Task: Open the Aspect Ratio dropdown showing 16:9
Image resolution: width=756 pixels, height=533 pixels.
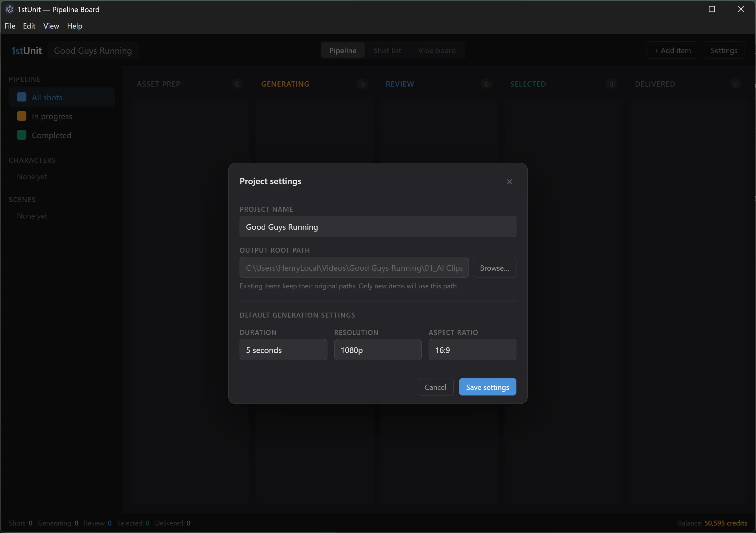Action: click(472, 350)
